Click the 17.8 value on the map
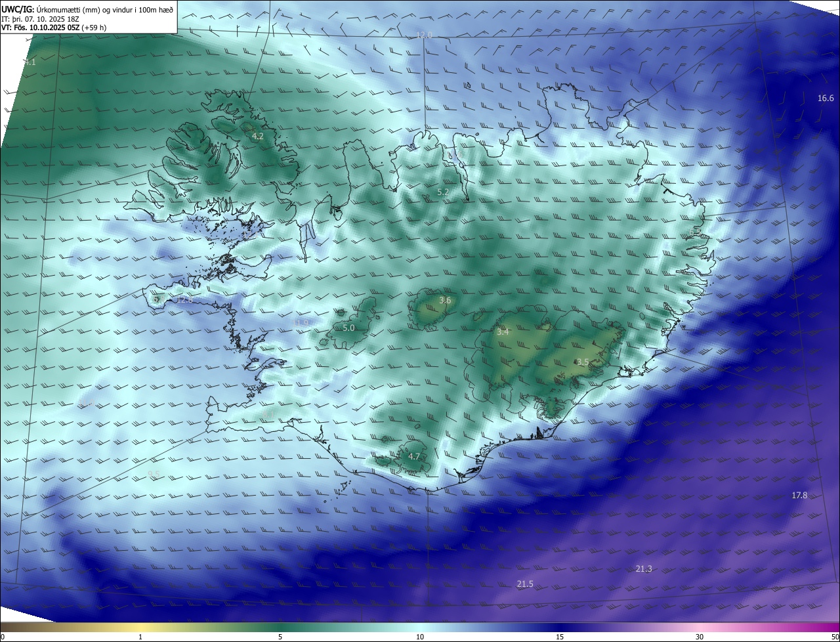The width and height of the screenshot is (840, 642). point(799,496)
